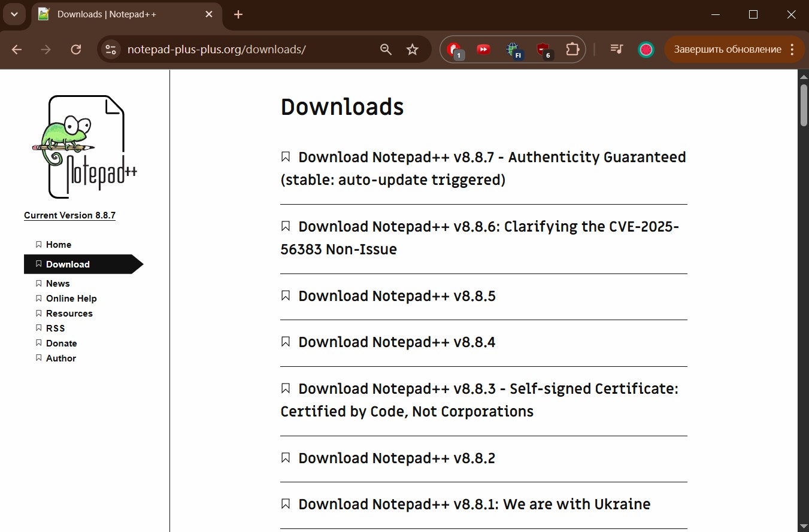Viewport: 809px width, 532px height.
Task: Open Author in sidebar
Action: (x=61, y=358)
